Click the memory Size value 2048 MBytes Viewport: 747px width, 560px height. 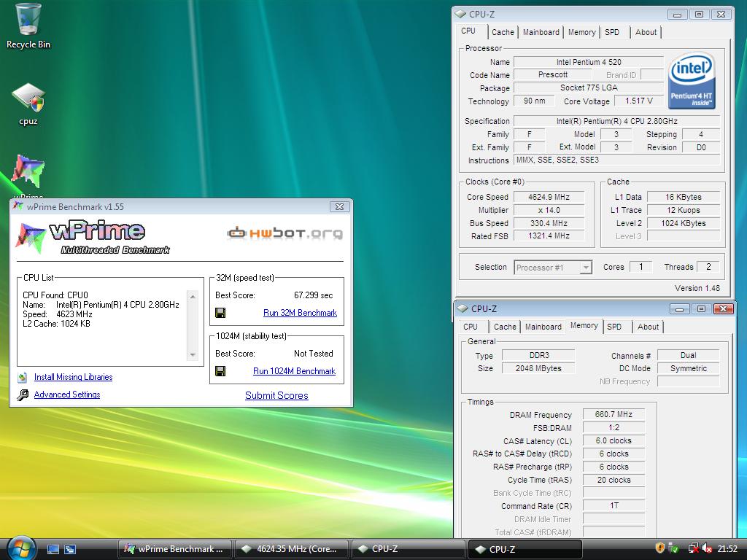(x=539, y=368)
